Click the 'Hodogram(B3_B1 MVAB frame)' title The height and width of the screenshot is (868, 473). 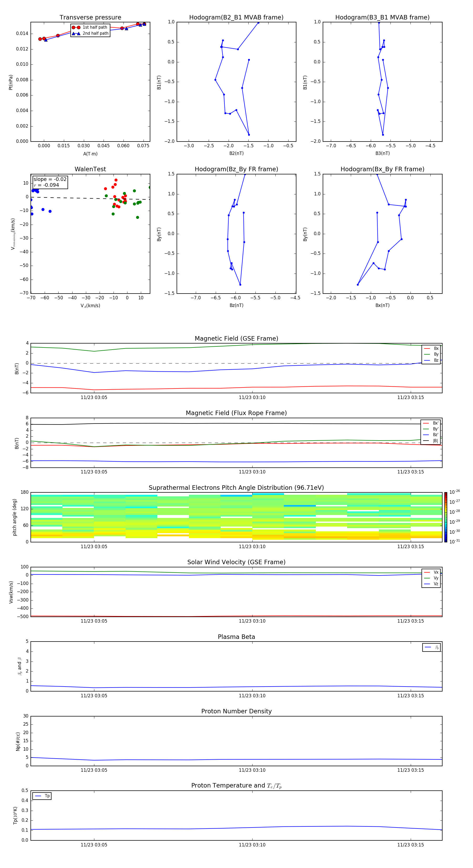point(382,18)
